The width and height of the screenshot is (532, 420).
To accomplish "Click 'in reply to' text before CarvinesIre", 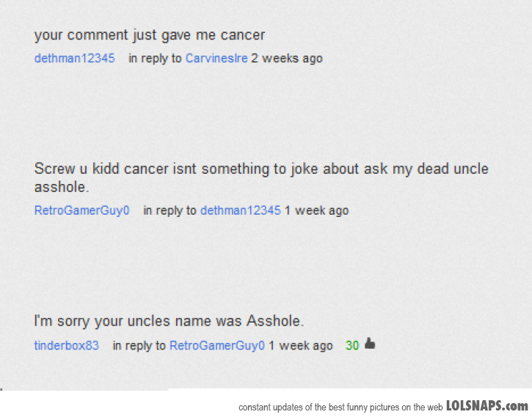I will pos(155,59).
